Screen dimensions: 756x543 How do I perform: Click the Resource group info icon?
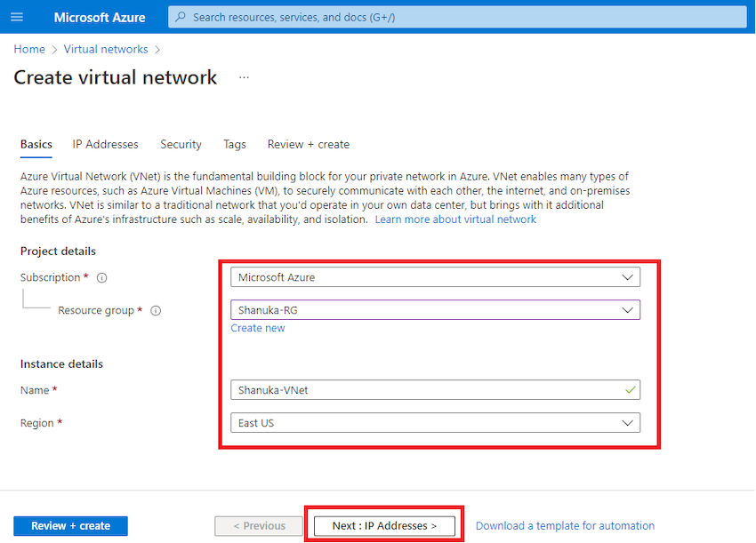156,311
